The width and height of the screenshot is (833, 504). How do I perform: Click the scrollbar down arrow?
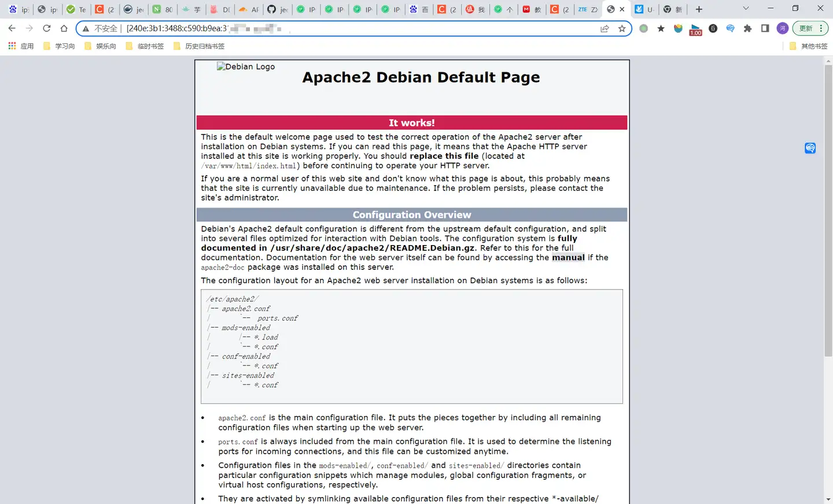point(828,499)
